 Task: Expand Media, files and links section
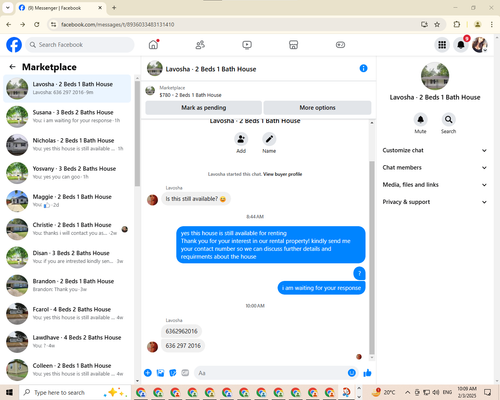435,185
